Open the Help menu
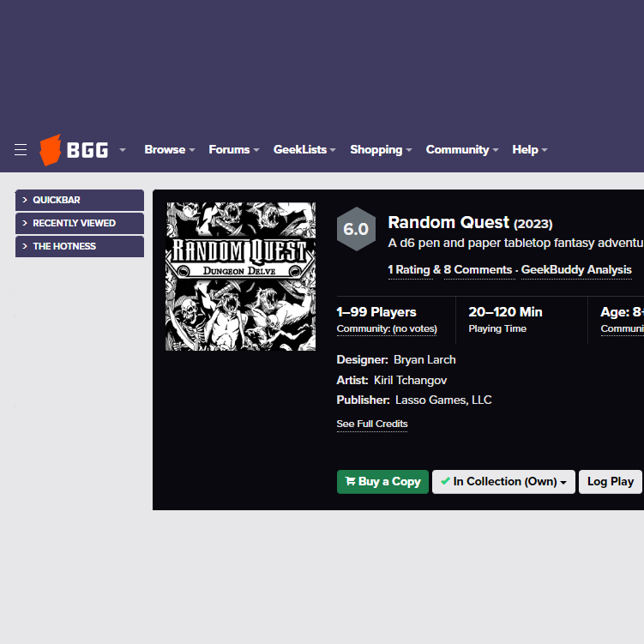644x644 pixels. click(x=529, y=150)
